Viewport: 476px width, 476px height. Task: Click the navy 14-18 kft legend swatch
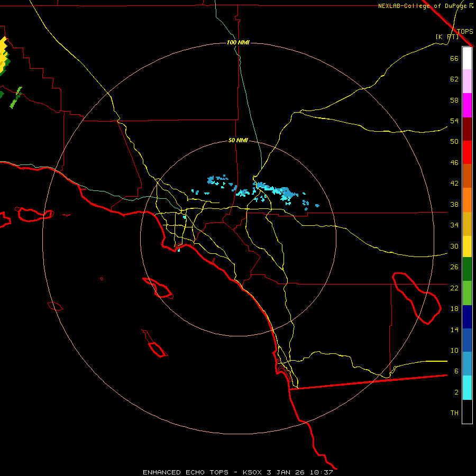pos(467,317)
